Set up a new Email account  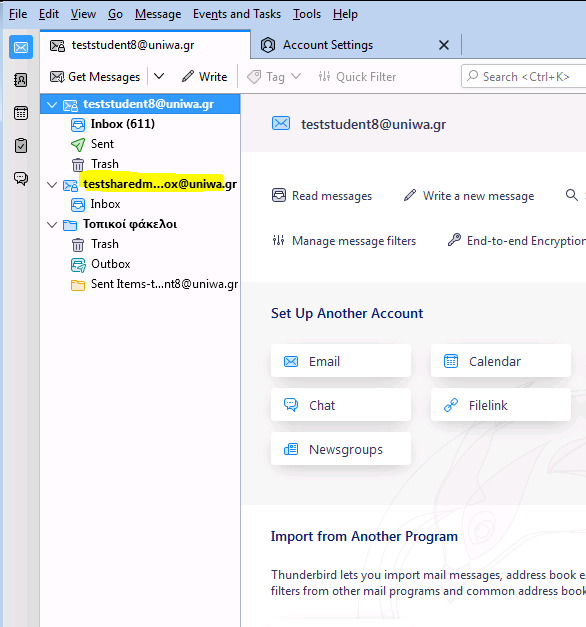[x=341, y=361]
